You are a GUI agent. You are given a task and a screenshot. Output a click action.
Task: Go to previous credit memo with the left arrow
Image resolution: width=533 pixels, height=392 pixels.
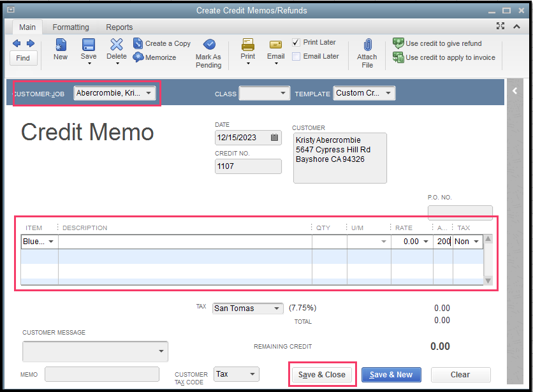point(17,43)
